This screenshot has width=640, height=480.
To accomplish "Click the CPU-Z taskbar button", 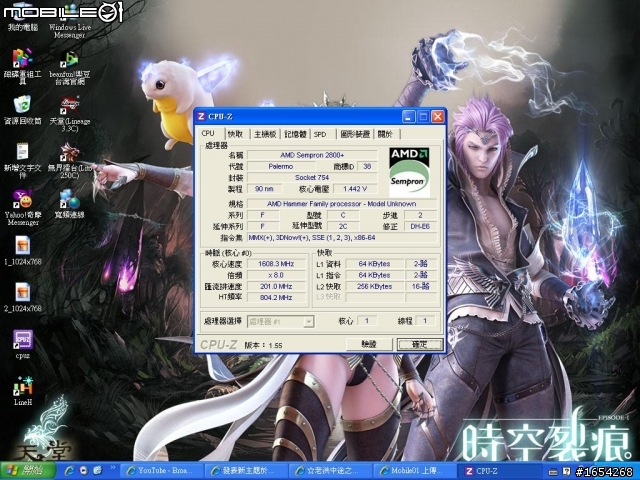I will tap(499, 471).
